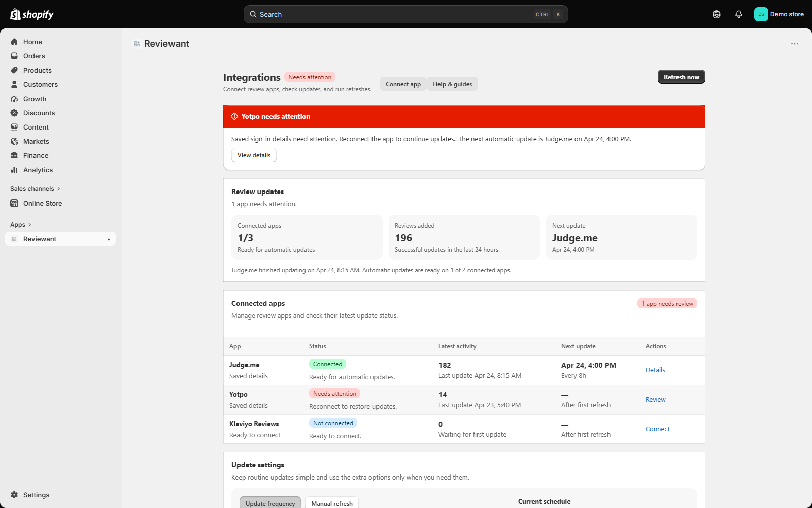
Task: Click the Growth gauge icon
Action: (14, 99)
